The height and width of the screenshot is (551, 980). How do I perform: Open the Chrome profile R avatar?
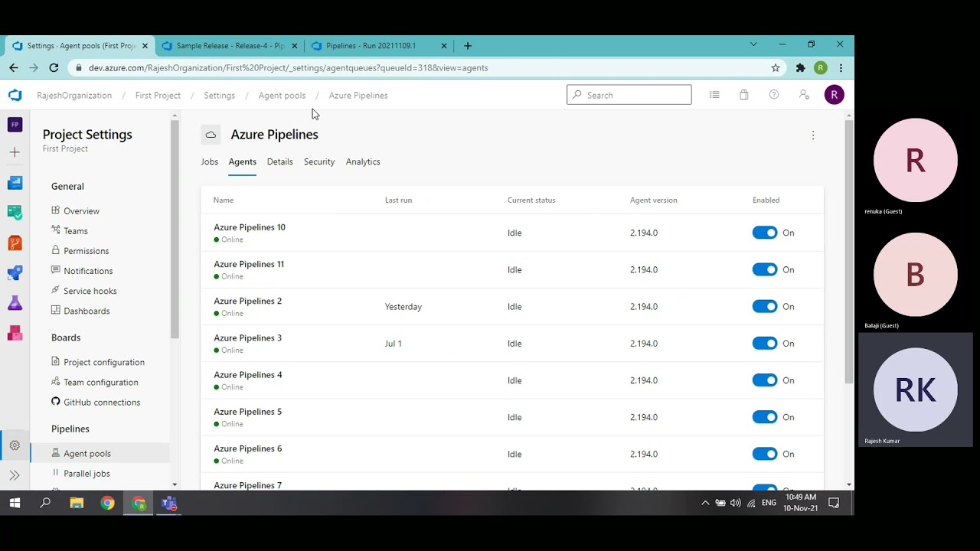(x=821, y=67)
